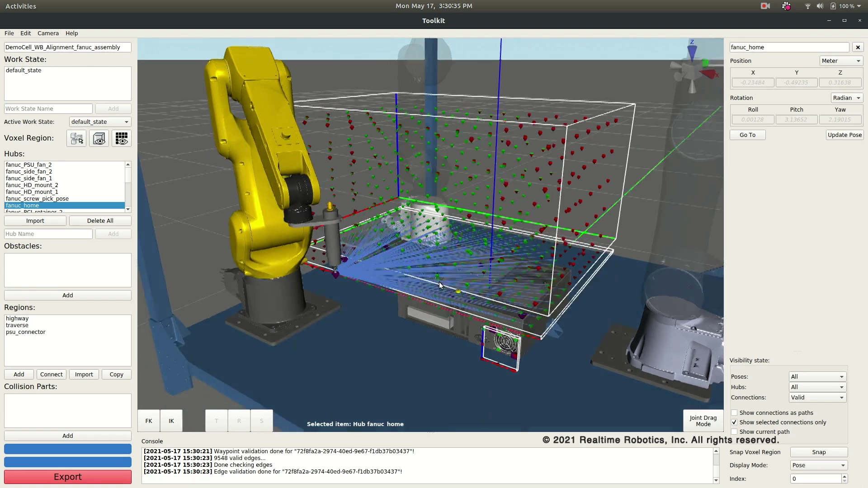Viewport: 868px width, 488px height.
Task: Click the screen recording indicator icon
Action: click(765, 6)
